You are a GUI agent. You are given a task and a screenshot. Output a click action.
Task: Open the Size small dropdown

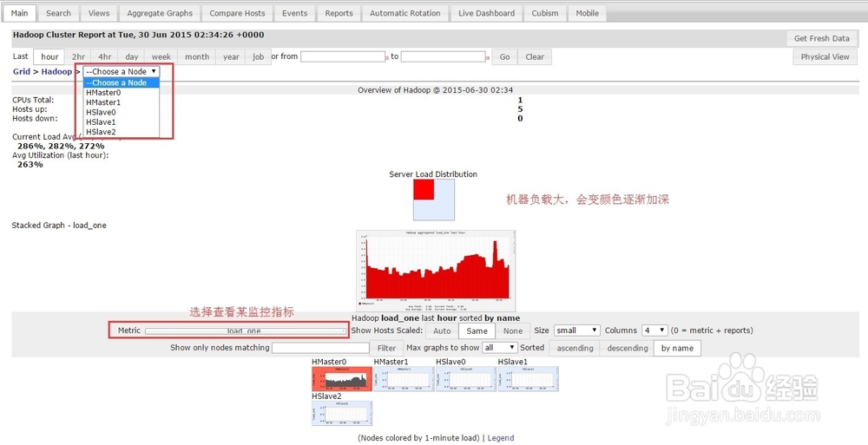[x=577, y=330]
